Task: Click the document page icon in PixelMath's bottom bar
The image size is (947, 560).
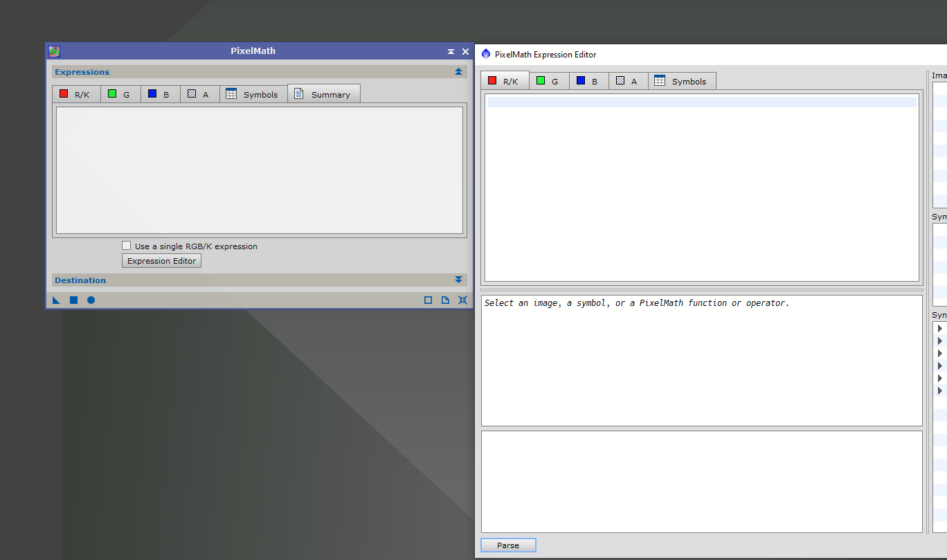Action: [x=445, y=300]
